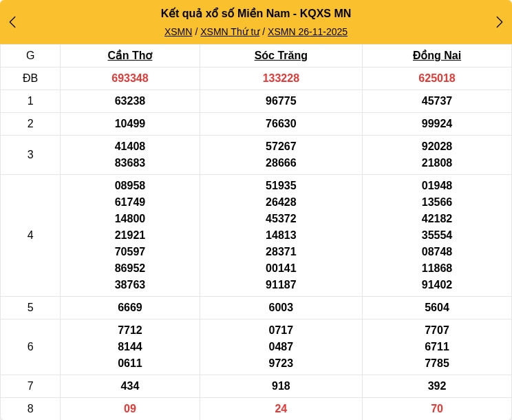Open the Cần Thơ province link
The width and height of the screenshot is (512, 420).
pyautogui.click(x=130, y=56)
